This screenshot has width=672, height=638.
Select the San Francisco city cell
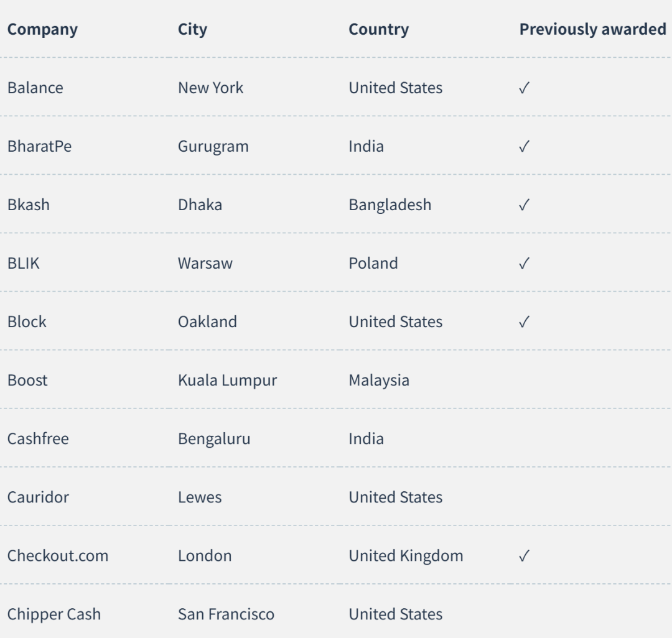point(226,614)
